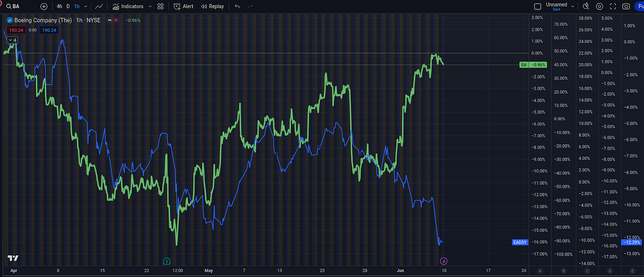The image size is (644, 277).
Task: Redo the chart action
Action: click(251, 6)
